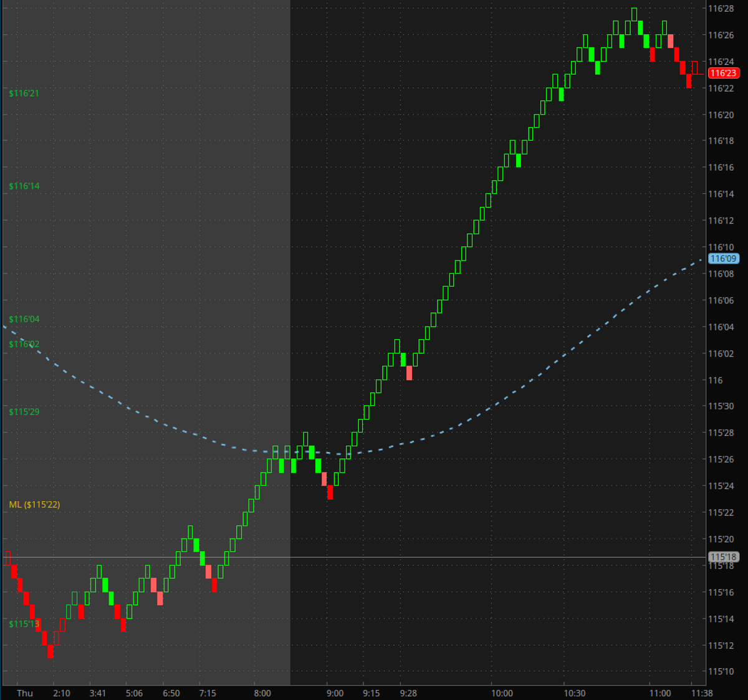The height and width of the screenshot is (700, 748).
Task: Click the 9:28 time axis label
Action: [408, 693]
